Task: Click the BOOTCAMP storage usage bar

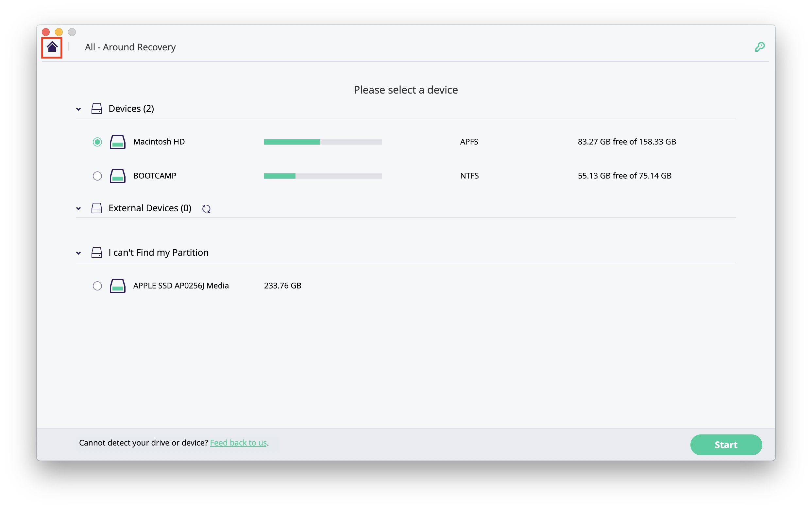Action: tap(323, 176)
